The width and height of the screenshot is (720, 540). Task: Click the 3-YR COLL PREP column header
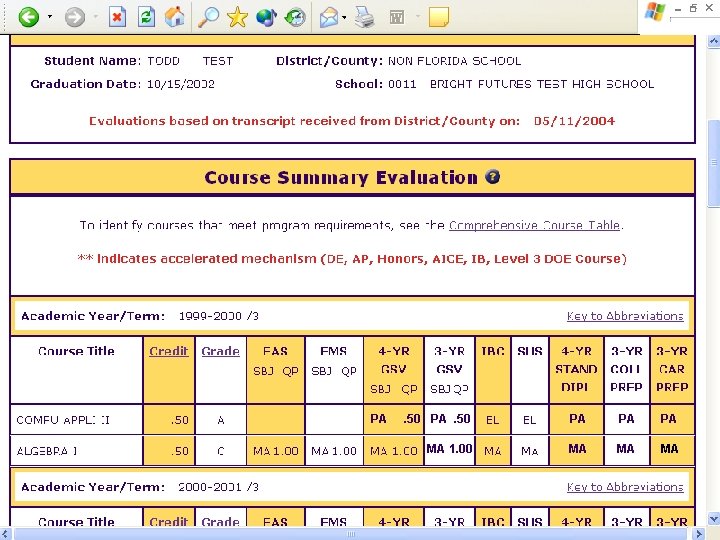(x=626, y=369)
